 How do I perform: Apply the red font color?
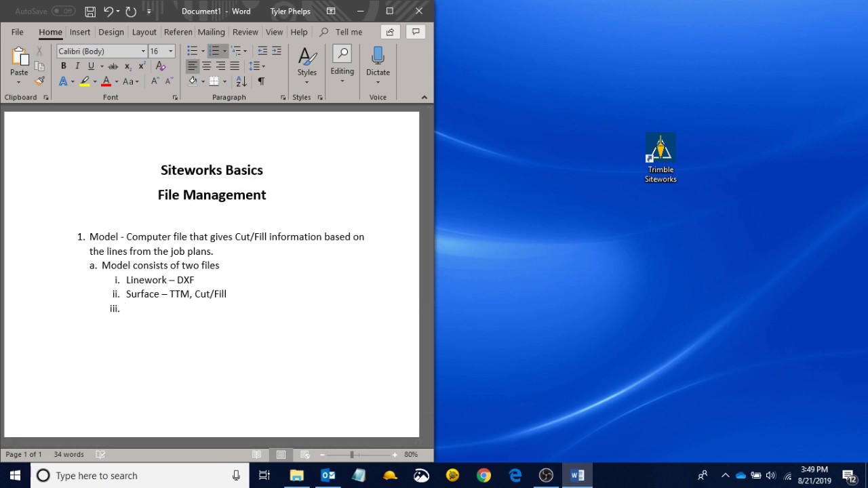[x=106, y=81]
